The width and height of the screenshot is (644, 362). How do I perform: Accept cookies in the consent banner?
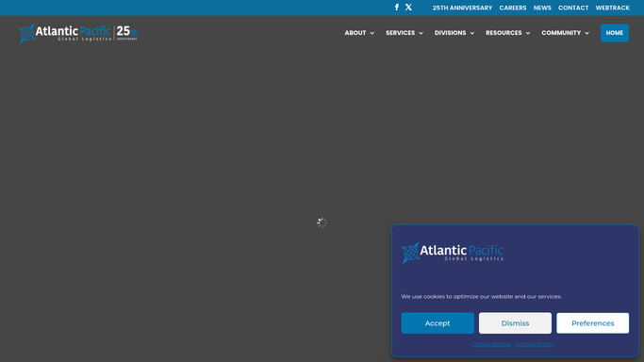(438, 323)
